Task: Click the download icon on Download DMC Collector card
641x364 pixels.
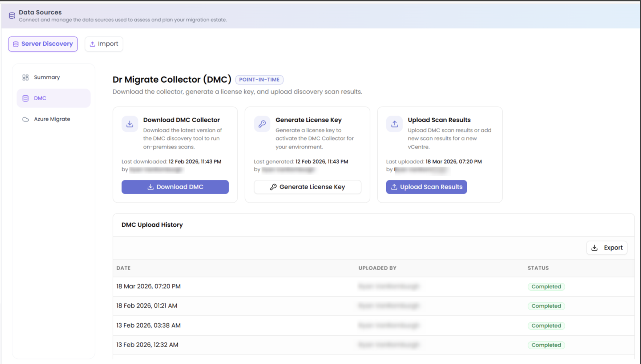Action: (x=130, y=124)
